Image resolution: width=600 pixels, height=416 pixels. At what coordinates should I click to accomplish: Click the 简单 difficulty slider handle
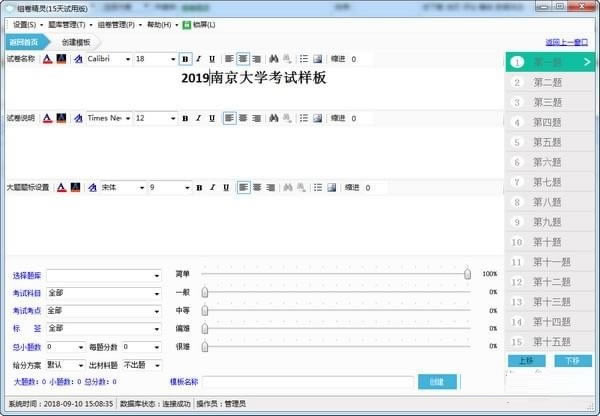[467, 273]
